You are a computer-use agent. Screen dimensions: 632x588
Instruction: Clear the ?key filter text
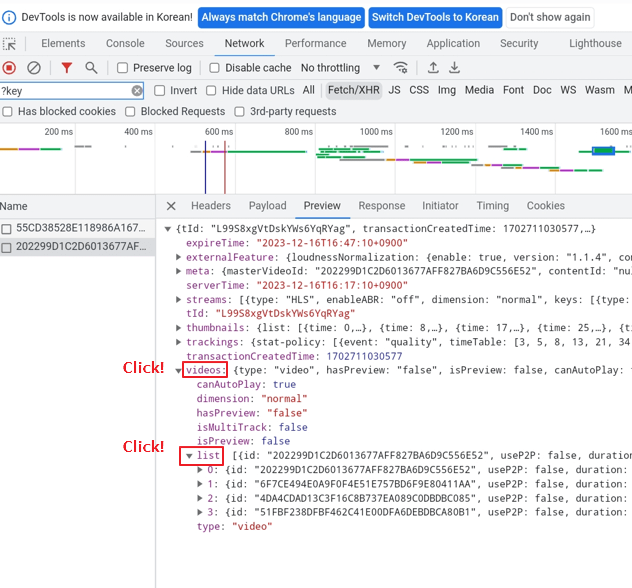coord(137,91)
